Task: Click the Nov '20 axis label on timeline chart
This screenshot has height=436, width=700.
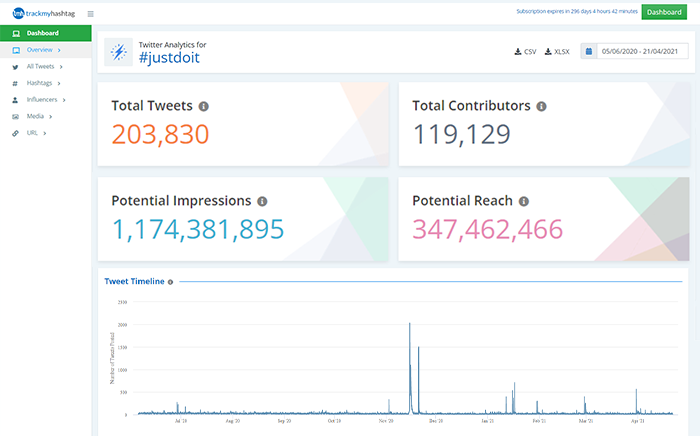Action: [386, 421]
